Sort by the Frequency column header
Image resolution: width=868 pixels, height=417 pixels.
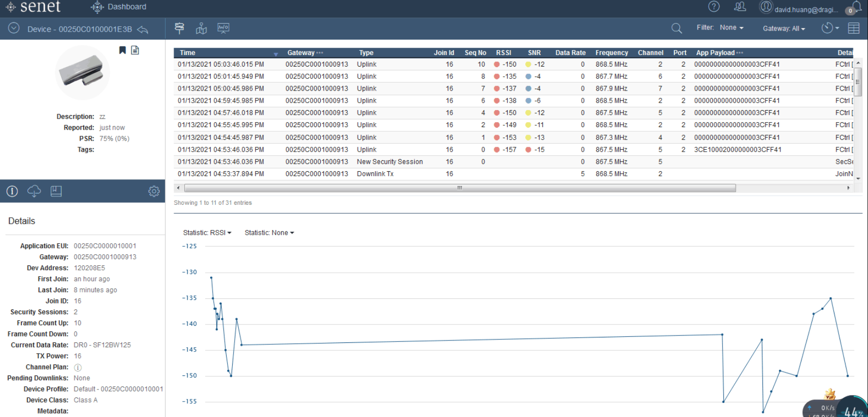[611, 53]
